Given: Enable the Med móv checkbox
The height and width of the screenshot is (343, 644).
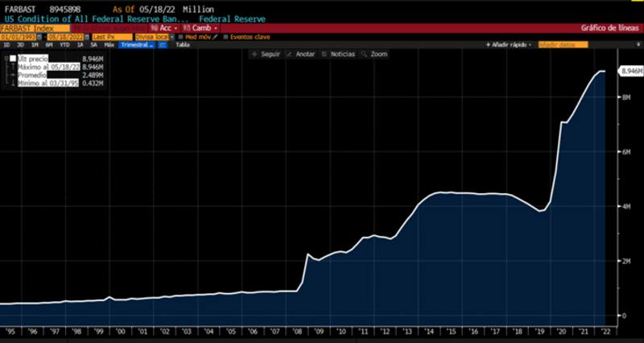Looking at the screenshot, I should (181, 37).
